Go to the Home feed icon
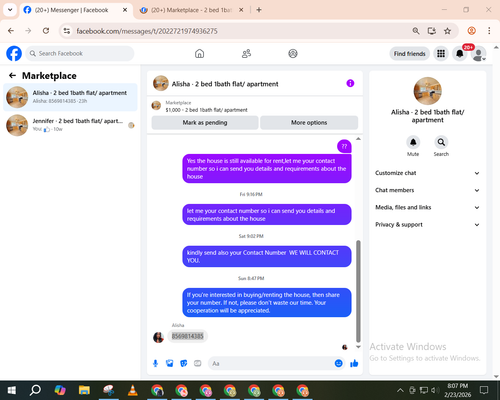 click(x=199, y=54)
